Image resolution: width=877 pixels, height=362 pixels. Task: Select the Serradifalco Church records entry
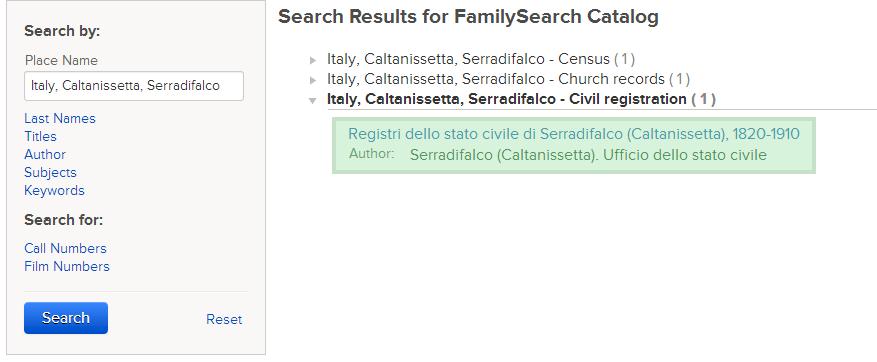pyautogui.click(x=508, y=79)
